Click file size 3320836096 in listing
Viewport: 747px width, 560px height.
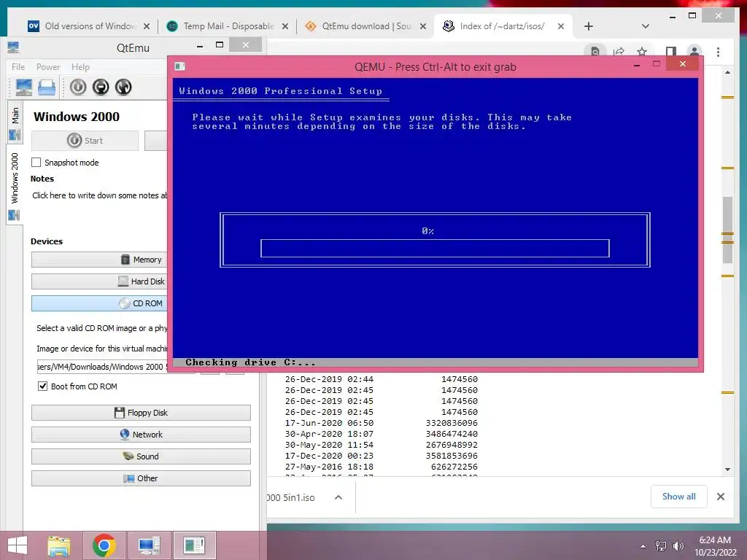(x=451, y=423)
